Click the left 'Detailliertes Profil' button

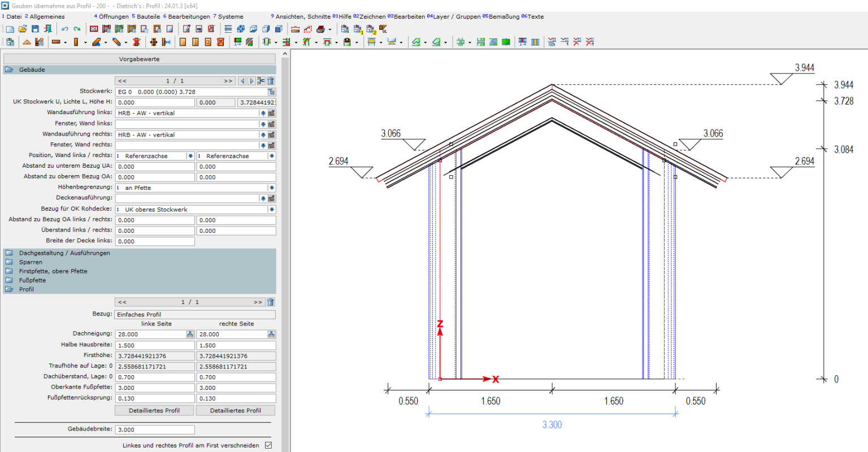pyautogui.click(x=154, y=411)
